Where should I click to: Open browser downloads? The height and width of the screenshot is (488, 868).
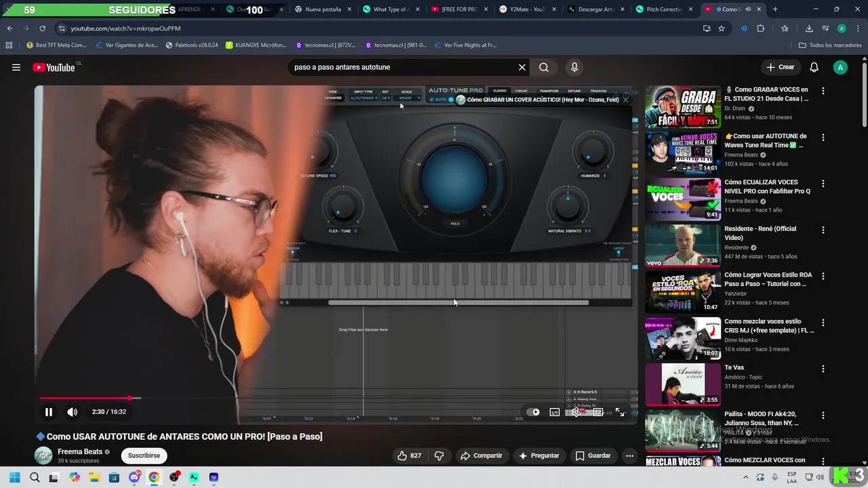coord(809,28)
